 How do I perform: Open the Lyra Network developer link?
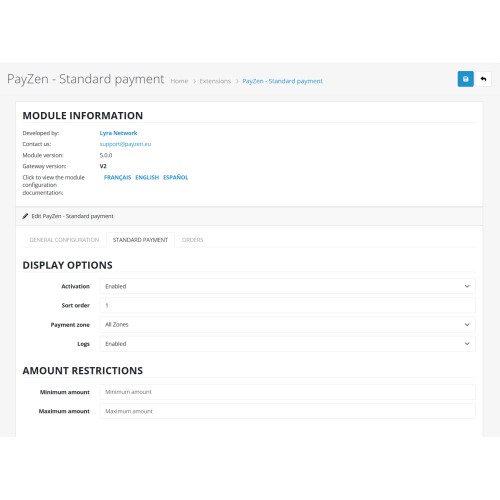coord(118,133)
